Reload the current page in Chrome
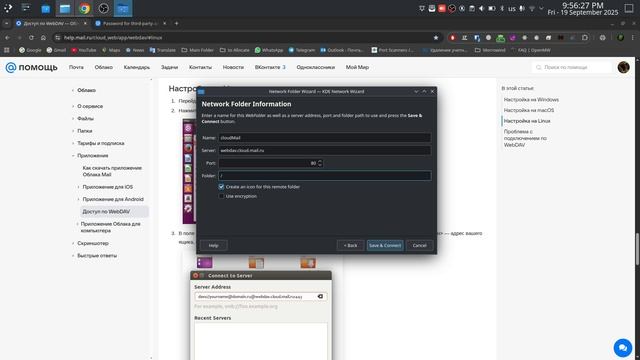This screenshot has height=360, width=640. click(31, 38)
